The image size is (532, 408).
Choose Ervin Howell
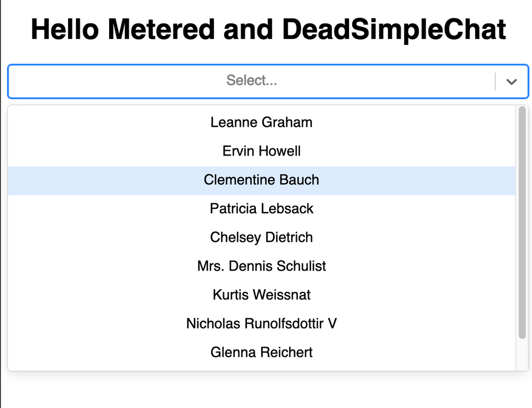tap(261, 151)
